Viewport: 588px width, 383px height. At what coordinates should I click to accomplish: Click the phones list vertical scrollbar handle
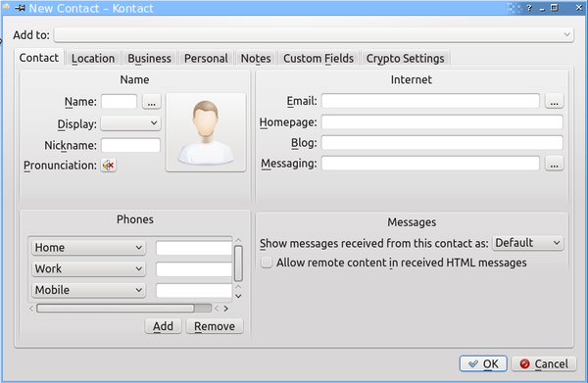pos(238,263)
